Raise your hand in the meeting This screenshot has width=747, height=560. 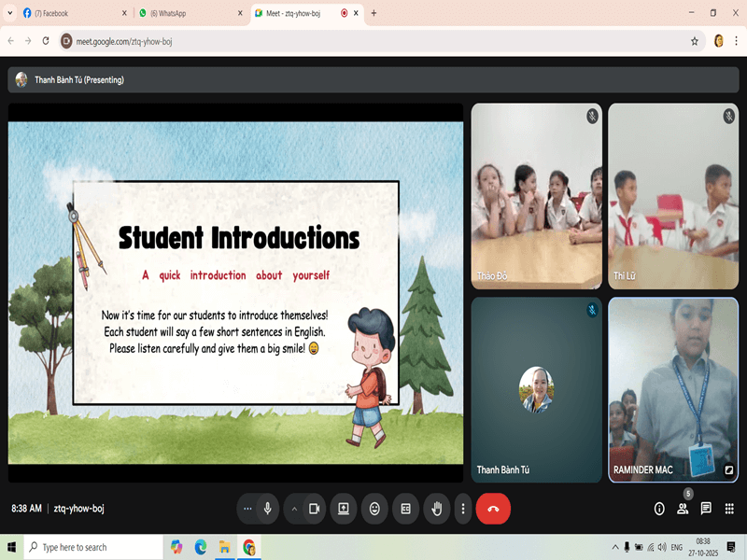436,509
